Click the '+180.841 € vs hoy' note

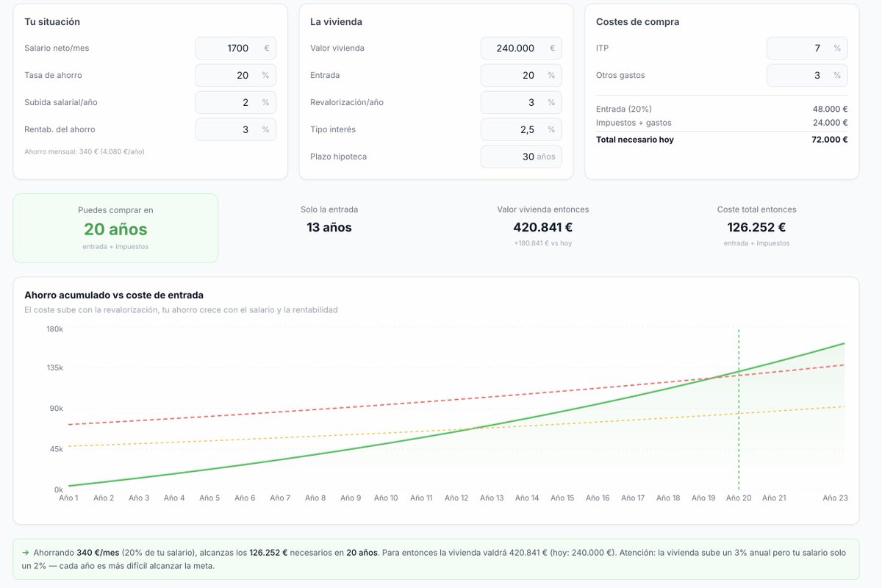tap(542, 243)
